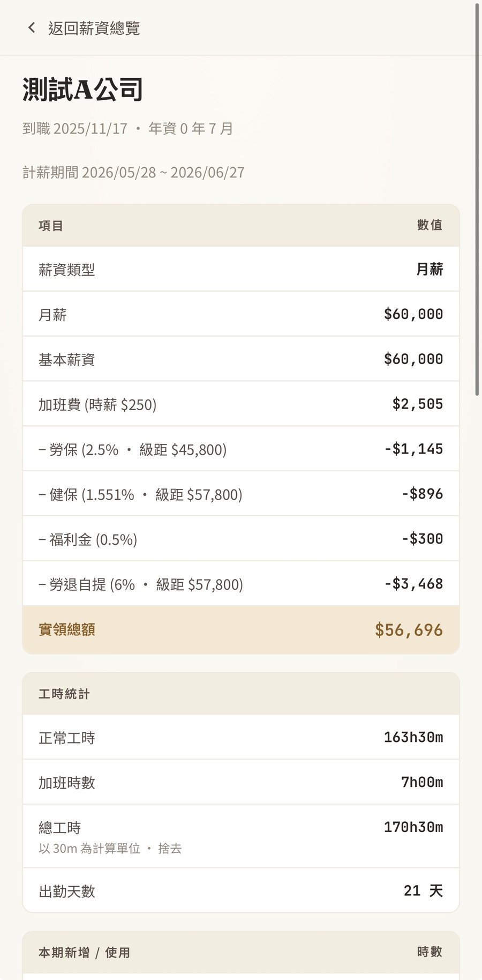Select the 正常工時 163h30m row
Image resolution: width=482 pixels, height=980 pixels.
(x=241, y=737)
